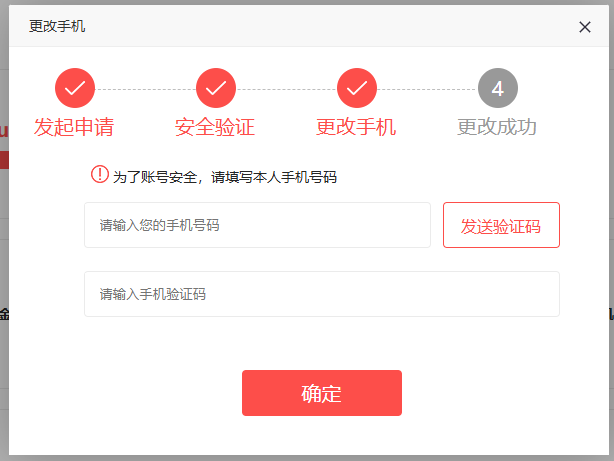Click the 为了账号安全 notice text
The width and height of the screenshot is (614, 461).
tap(225, 177)
